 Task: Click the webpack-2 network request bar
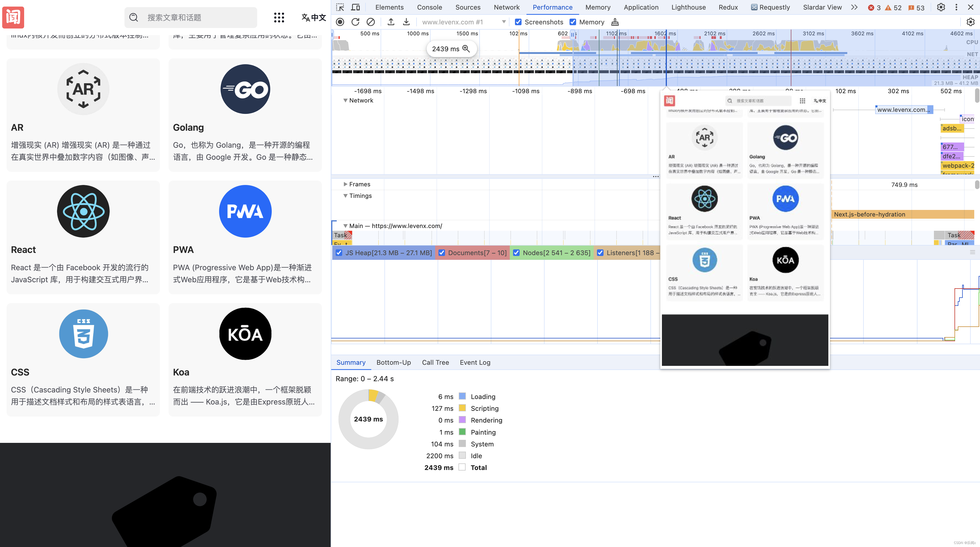(958, 166)
